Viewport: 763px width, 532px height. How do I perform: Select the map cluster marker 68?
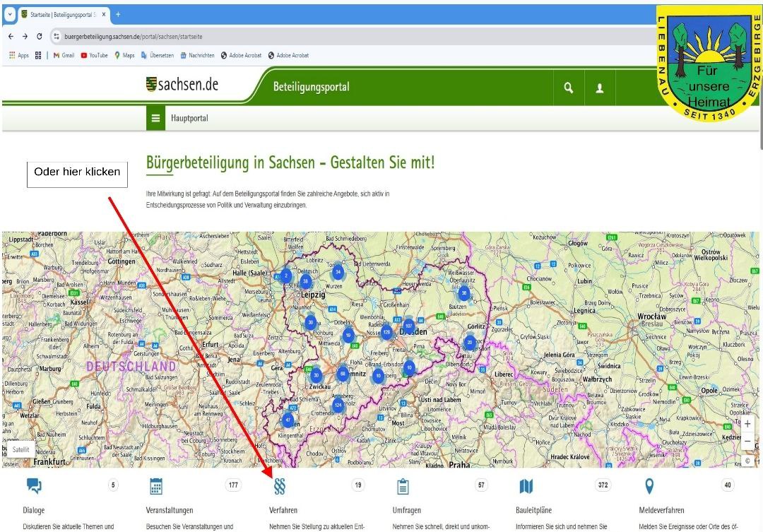point(343,374)
